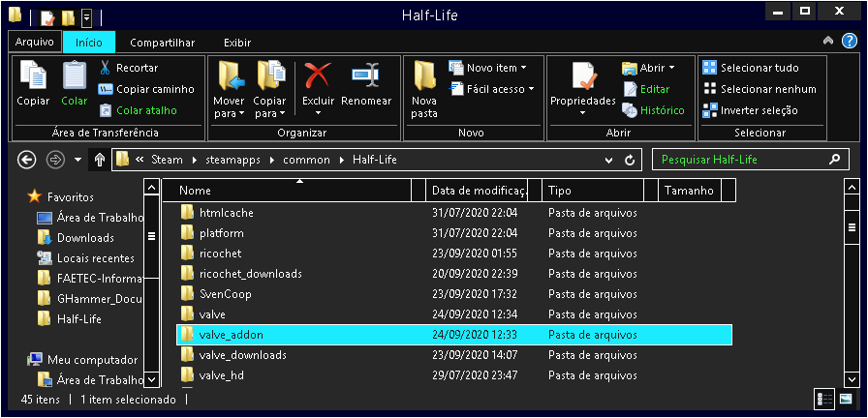Screen dimensions: 868x418
Task: Click the red Excluir icon
Action: 317,75
